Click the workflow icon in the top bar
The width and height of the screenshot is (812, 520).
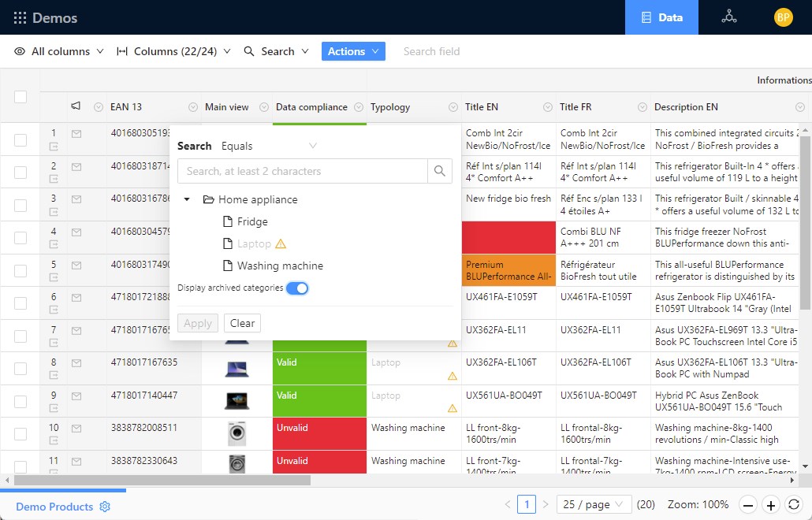(x=728, y=16)
